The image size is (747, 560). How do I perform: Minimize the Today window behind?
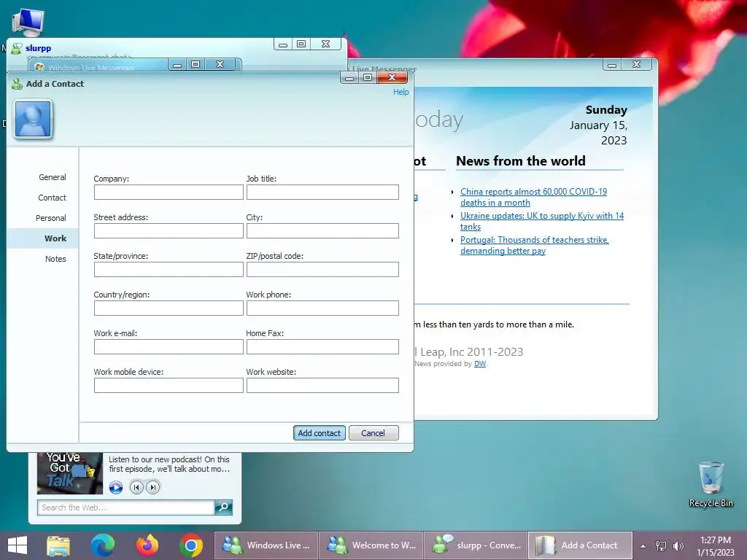pos(612,64)
